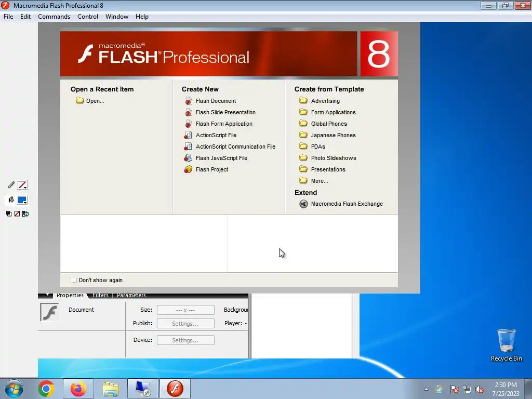Open the File menu
This screenshot has height=399, width=532.
coord(8,17)
